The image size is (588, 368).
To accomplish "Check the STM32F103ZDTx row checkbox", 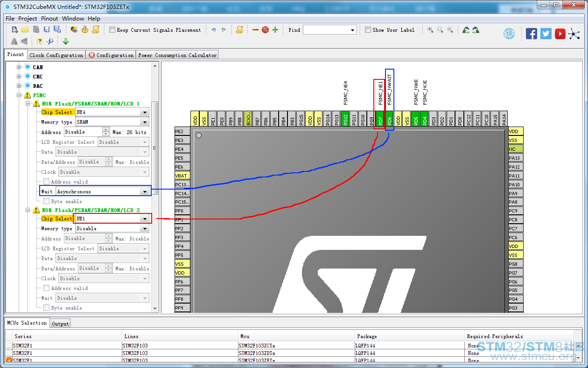I will pyautogui.click(x=9, y=353).
